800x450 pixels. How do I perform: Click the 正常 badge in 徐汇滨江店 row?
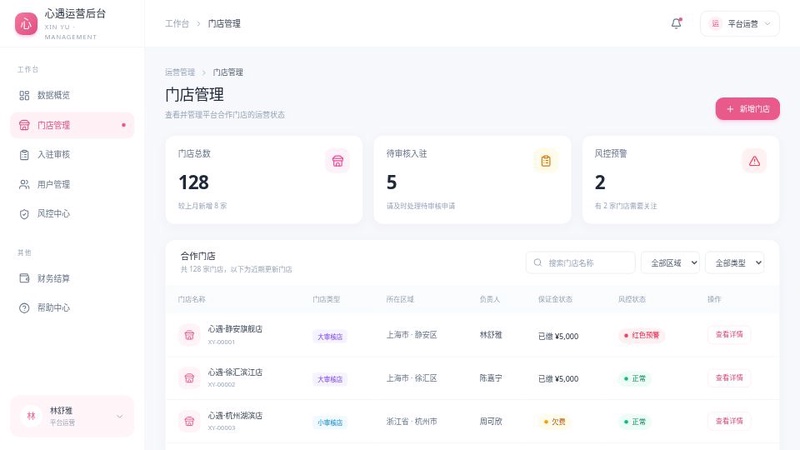[634, 379]
